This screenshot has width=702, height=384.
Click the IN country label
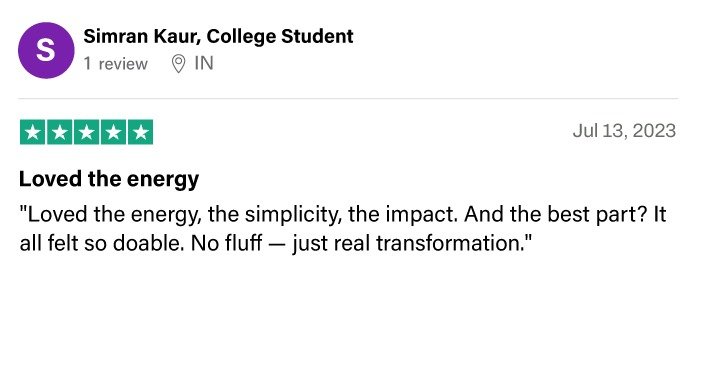tap(204, 64)
